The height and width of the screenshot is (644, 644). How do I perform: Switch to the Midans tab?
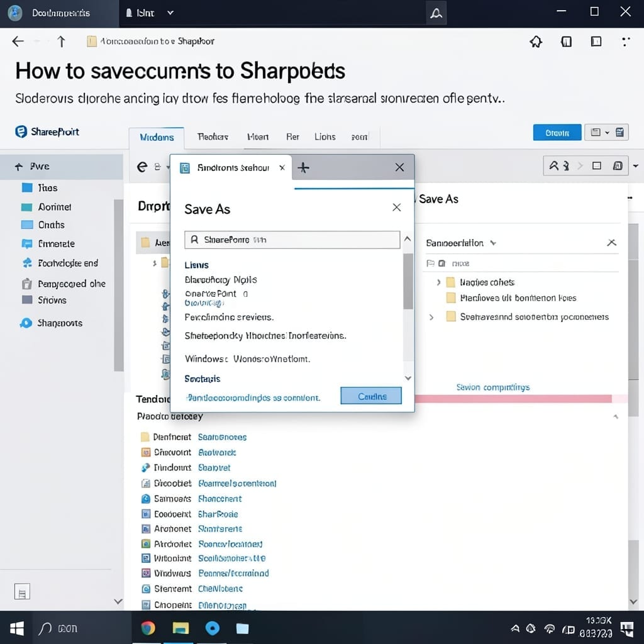[157, 137]
